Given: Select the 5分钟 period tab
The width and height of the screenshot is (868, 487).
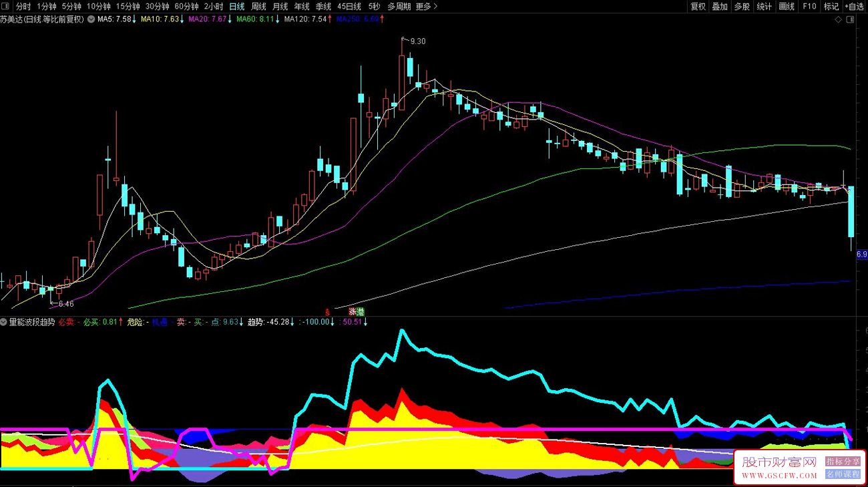Looking at the screenshot, I should pos(71,7).
